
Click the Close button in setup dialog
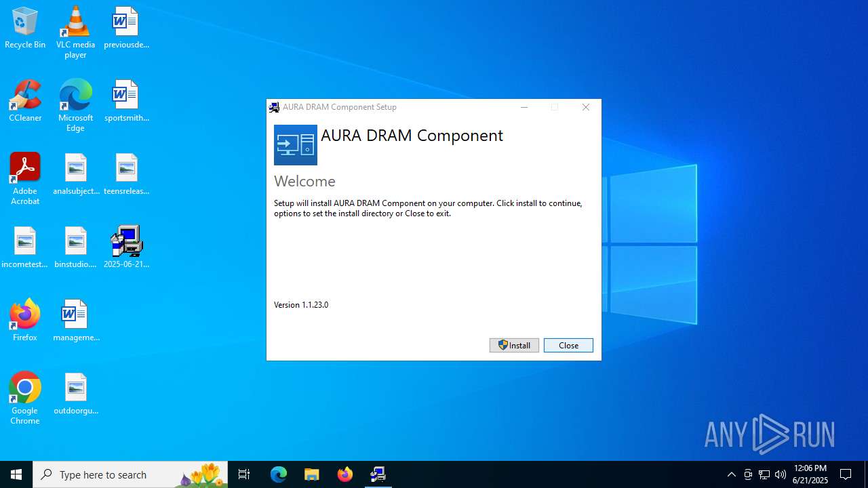pyautogui.click(x=568, y=345)
